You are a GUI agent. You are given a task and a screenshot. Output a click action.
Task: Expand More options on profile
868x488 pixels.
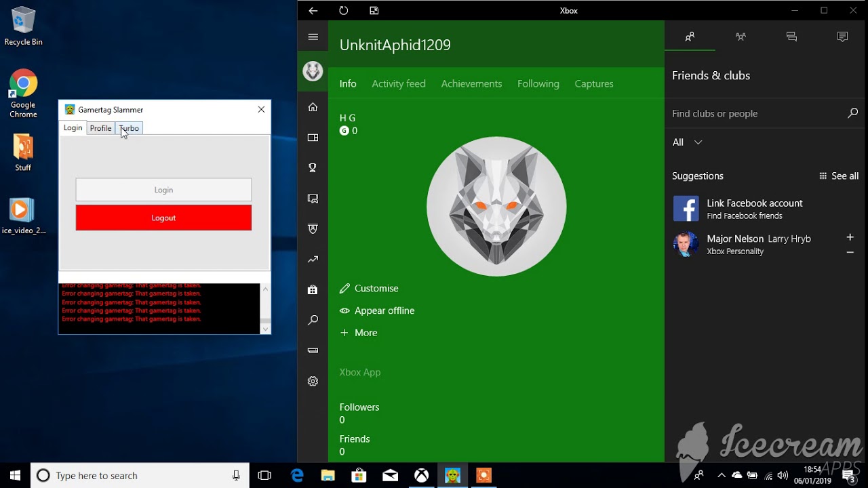click(359, 333)
